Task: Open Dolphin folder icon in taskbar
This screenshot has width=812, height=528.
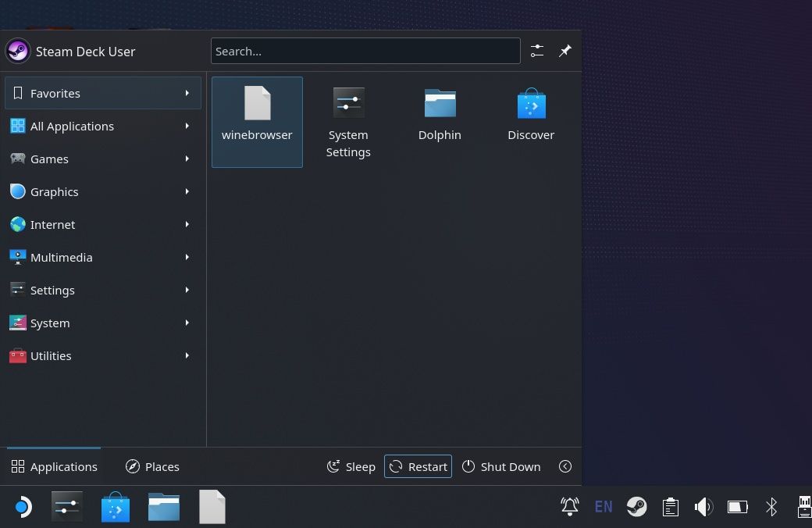Action: [164, 507]
